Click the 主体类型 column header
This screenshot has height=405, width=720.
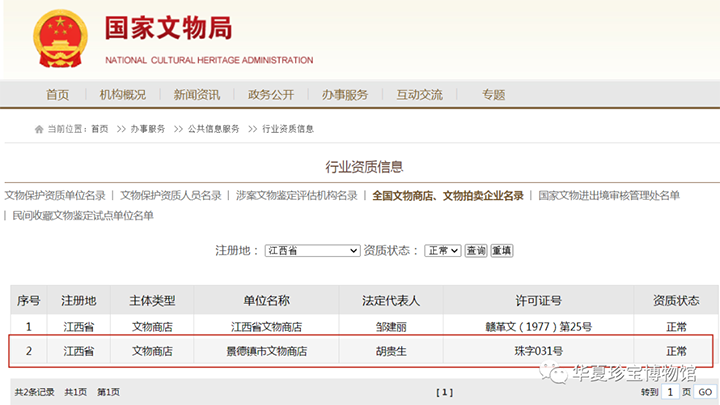coord(152,301)
